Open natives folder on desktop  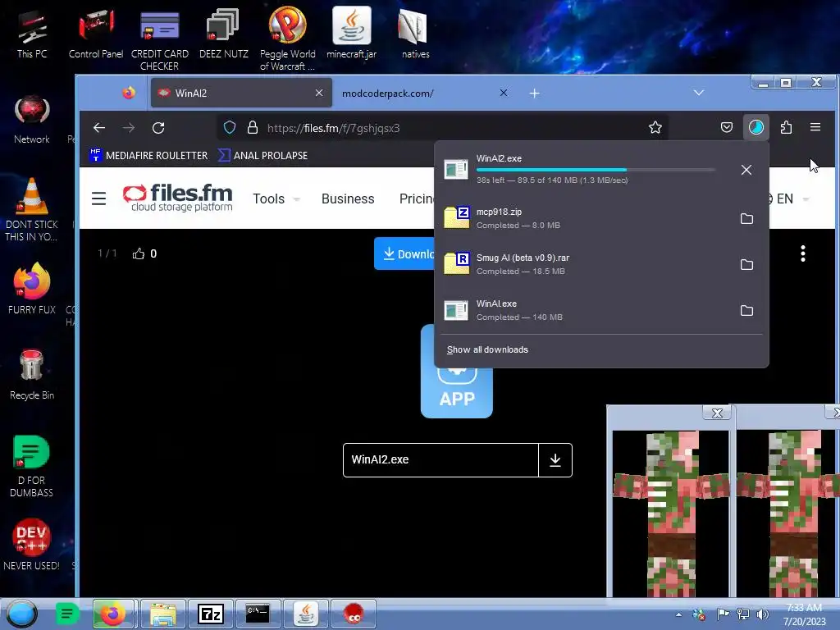[415, 34]
